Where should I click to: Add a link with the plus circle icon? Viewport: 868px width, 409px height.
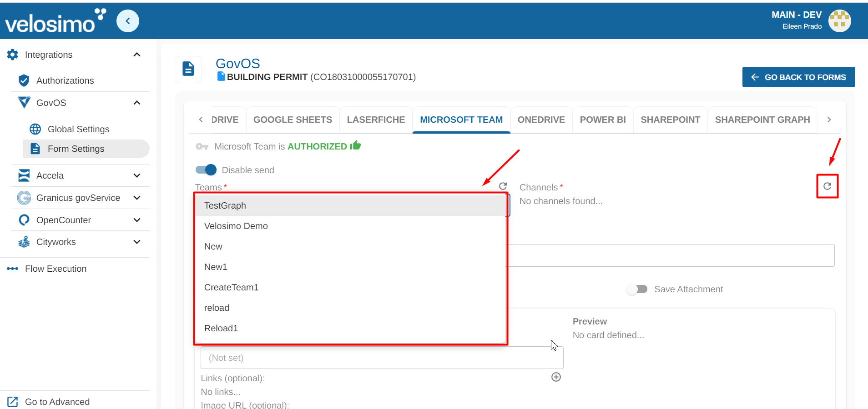click(556, 377)
